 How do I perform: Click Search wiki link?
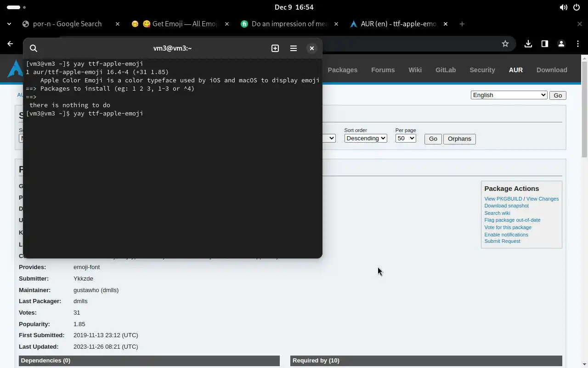[497, 213]
